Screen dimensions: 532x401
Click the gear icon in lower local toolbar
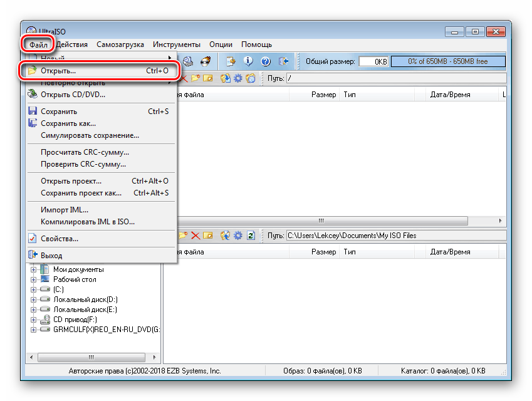(238, 236)
